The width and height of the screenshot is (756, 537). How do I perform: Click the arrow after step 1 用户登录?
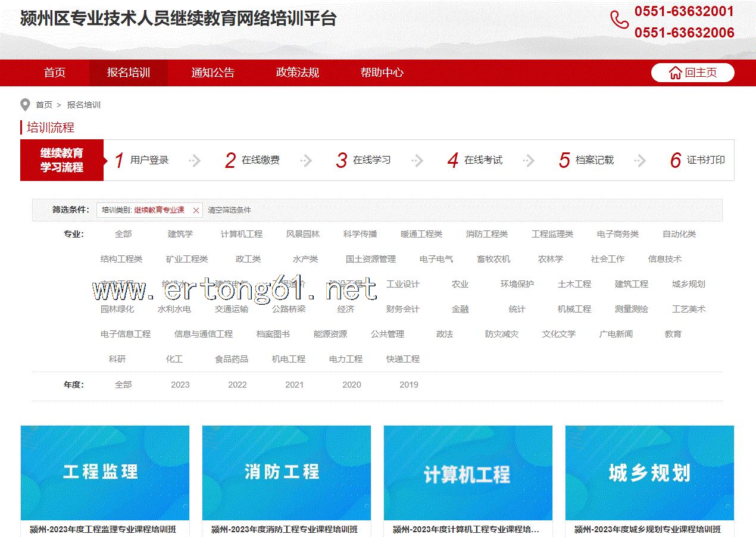(x=195, y=160)
